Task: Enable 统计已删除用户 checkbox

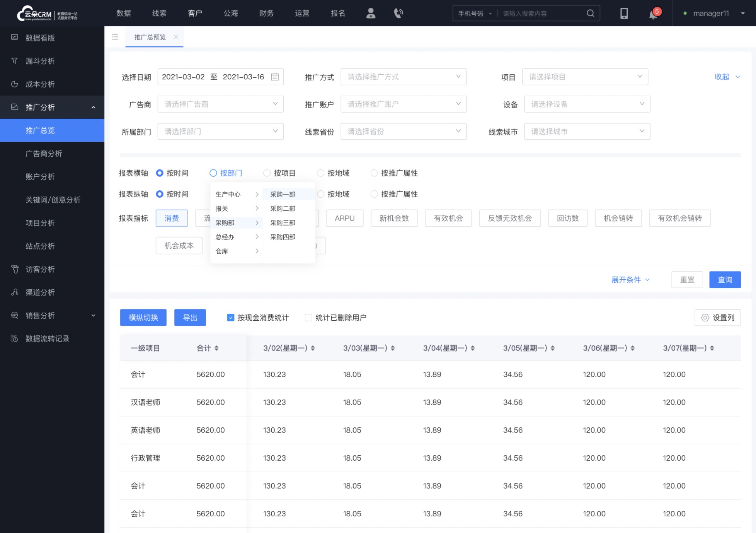Action: tap(308, 318)
